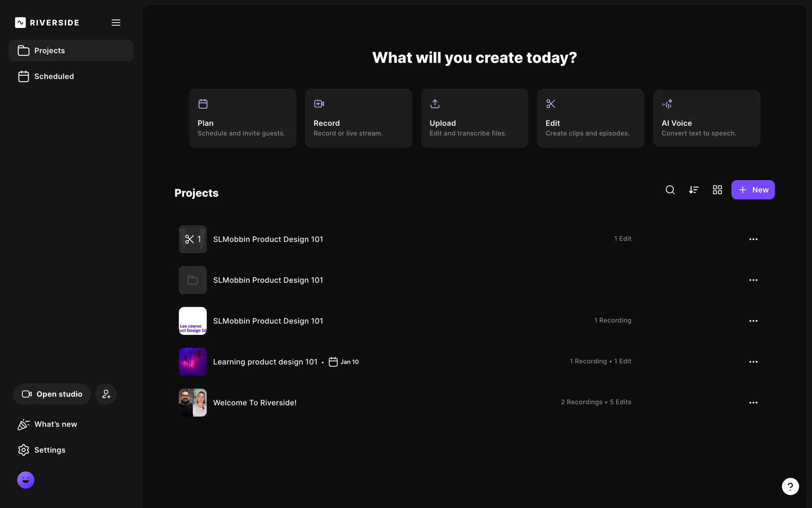
Task: Open What's new in the sidebar
Action: pyautogui.click(x=55, y=424)
